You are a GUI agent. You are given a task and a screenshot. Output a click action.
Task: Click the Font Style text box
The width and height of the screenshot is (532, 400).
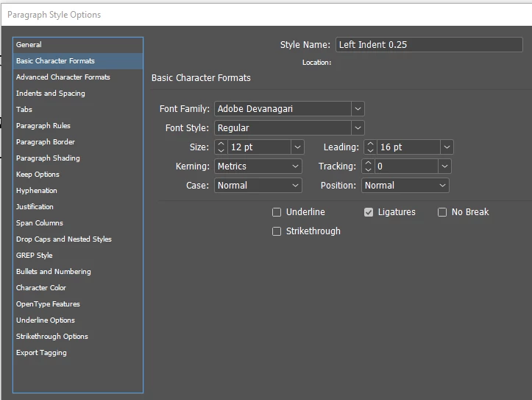coord(283,128)
